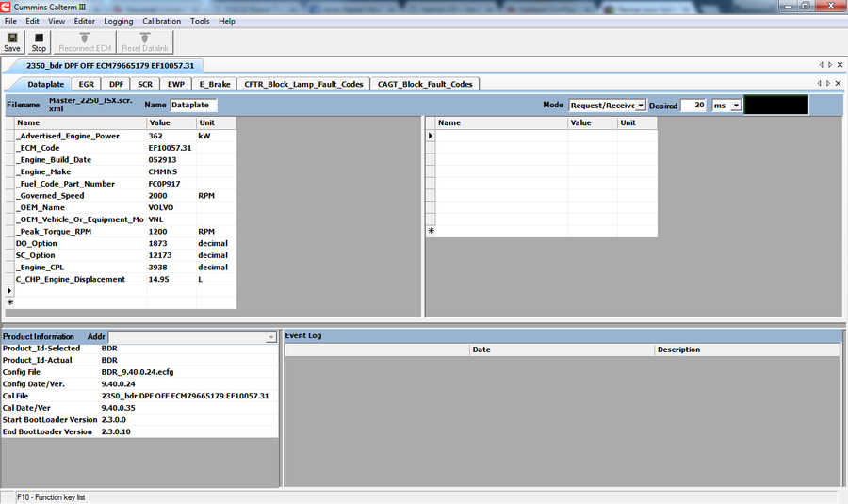Click the Cummins logo in title bar
This screenshot has width=848, height=504.
coord(7,6)
